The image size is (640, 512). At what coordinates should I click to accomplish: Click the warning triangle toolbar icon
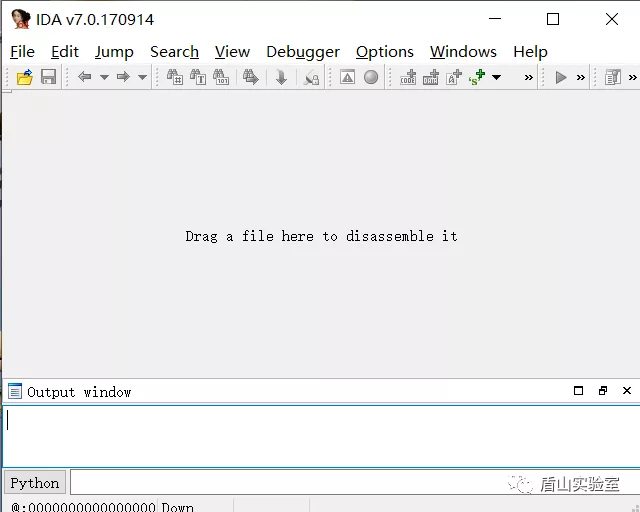point(347,77)
